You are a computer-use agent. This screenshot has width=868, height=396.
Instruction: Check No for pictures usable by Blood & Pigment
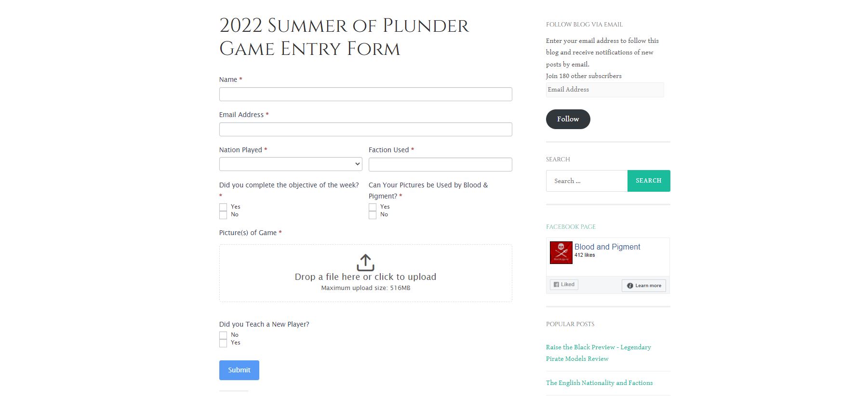tap(373, 215)
